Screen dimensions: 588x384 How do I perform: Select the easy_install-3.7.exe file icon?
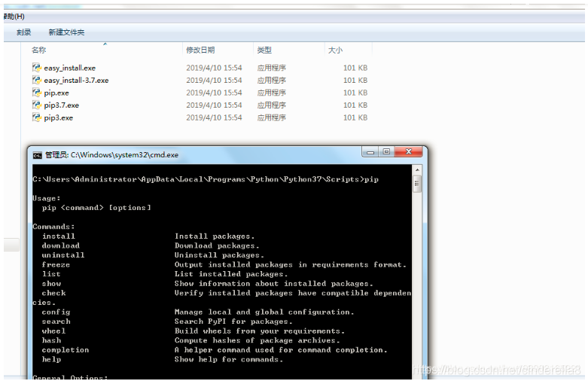click(x=36, y=80)
